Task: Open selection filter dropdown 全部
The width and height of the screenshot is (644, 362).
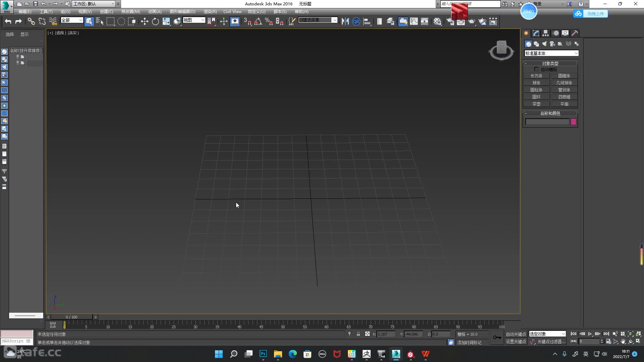Action: [x=71, y=20]
